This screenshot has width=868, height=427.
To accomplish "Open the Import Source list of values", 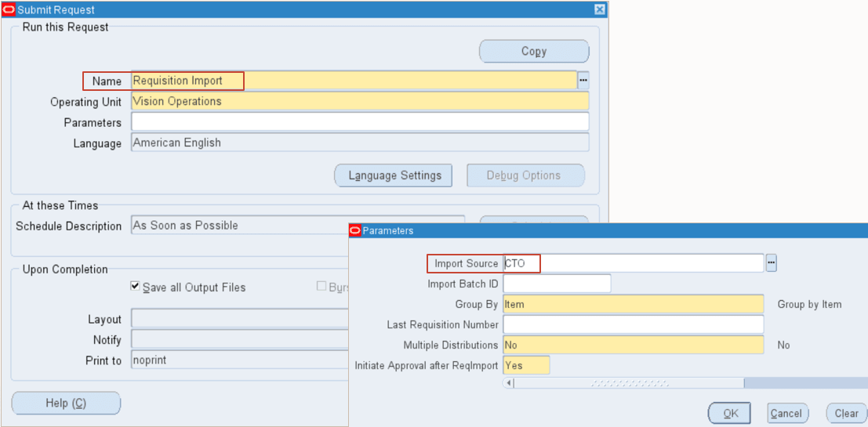I will point(771,263).
